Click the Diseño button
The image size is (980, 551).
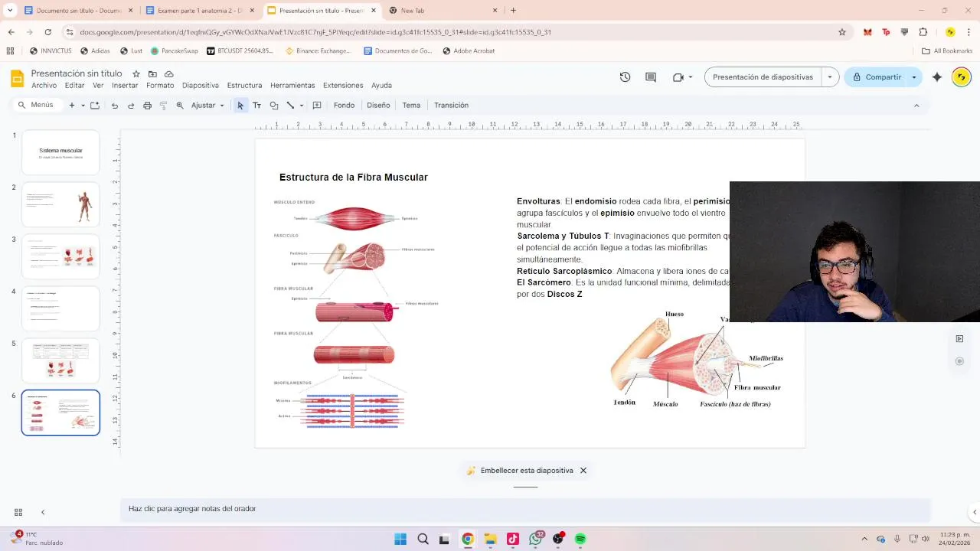click(x=378, y=106)
